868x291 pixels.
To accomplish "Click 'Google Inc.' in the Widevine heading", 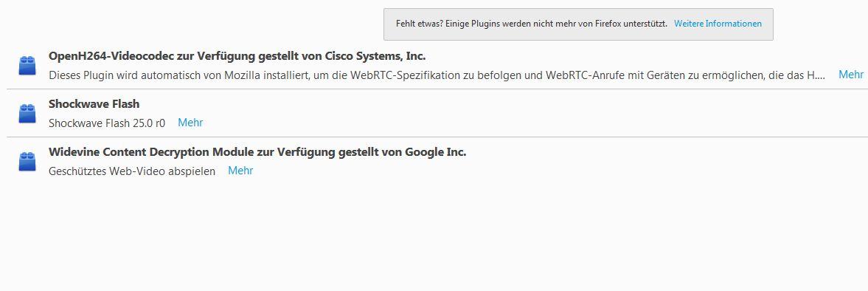I will click(x=436, y=152).
